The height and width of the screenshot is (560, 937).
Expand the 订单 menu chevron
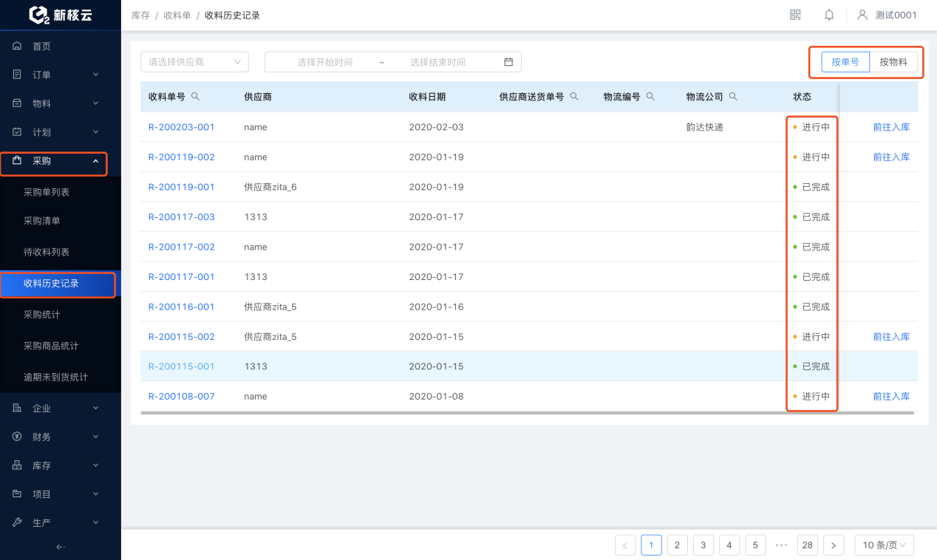[95, 75]
